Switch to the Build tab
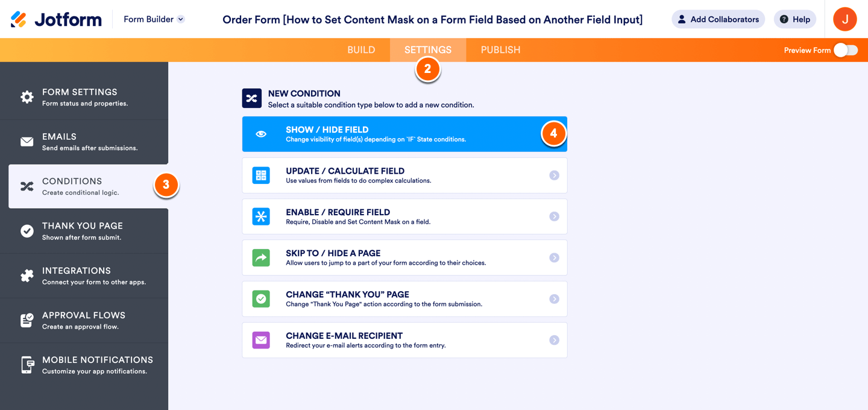868x410 pixels. (x=361, y=50)
